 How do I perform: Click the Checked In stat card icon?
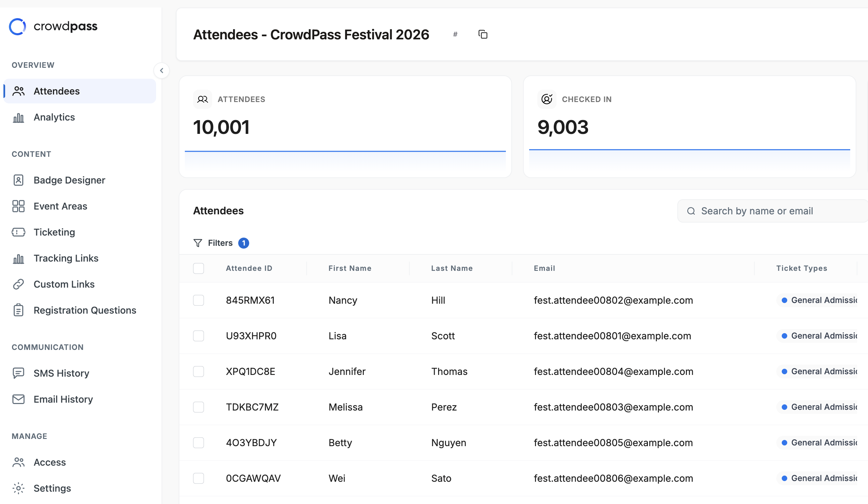click(x=547, y=99)
